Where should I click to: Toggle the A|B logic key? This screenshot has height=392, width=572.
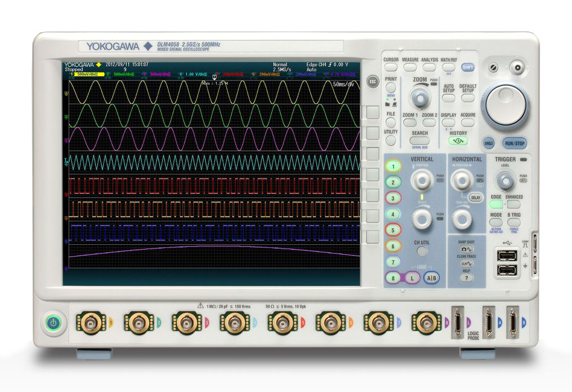(x=431, y=278)
